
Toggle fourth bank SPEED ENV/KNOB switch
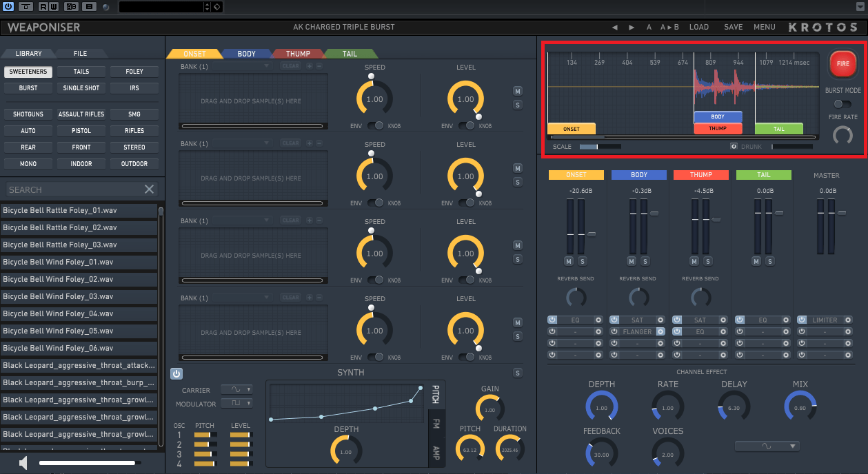pos(374,357)
